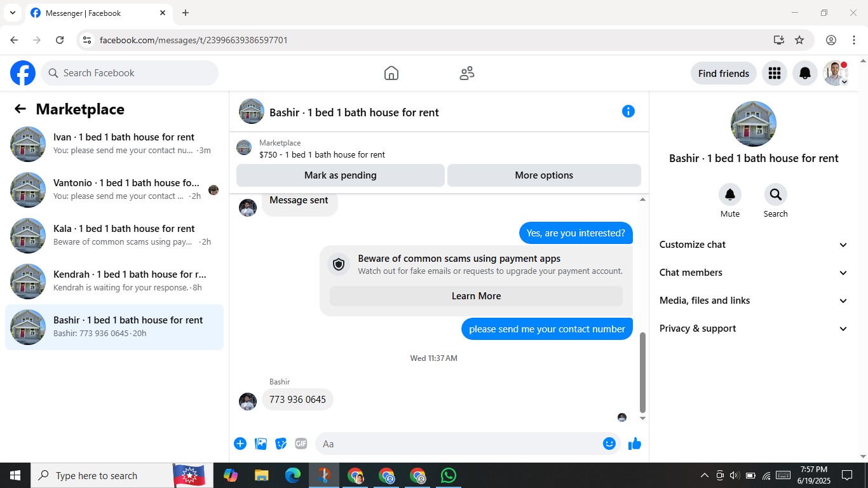Click the Mark as pending button
The image size is (868, 488).
tap(341, 175)
